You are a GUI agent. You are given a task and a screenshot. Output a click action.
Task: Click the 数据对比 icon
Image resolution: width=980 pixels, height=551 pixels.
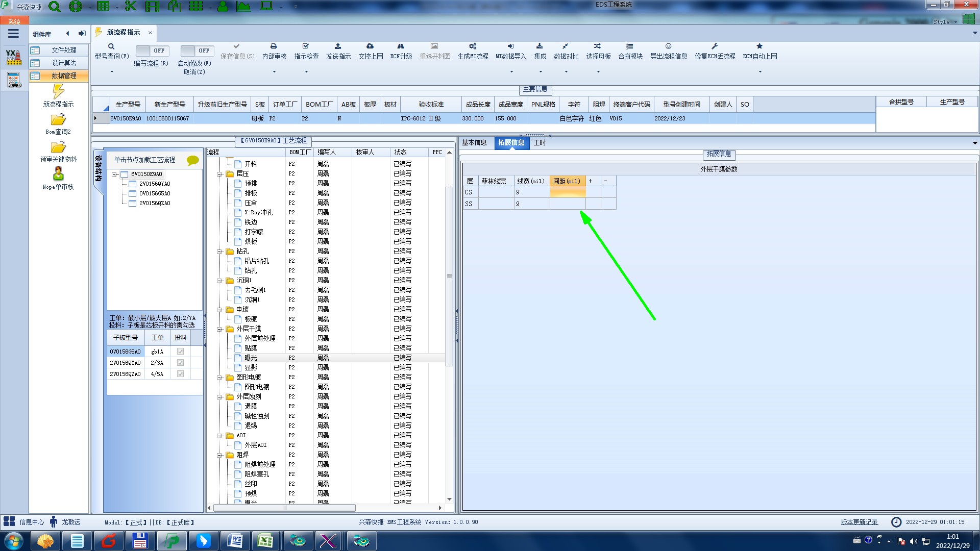tap(566, 46)
